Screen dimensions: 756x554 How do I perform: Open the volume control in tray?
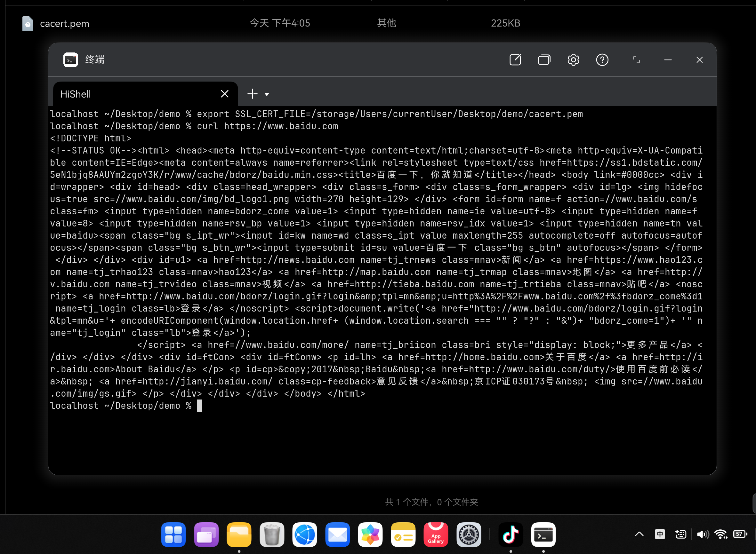point(702,534)
